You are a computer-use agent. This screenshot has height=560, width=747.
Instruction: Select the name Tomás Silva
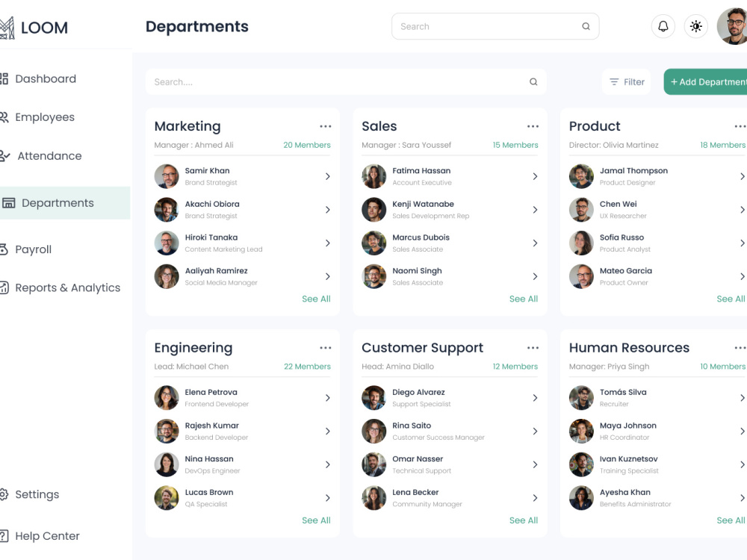coord(623,392)
